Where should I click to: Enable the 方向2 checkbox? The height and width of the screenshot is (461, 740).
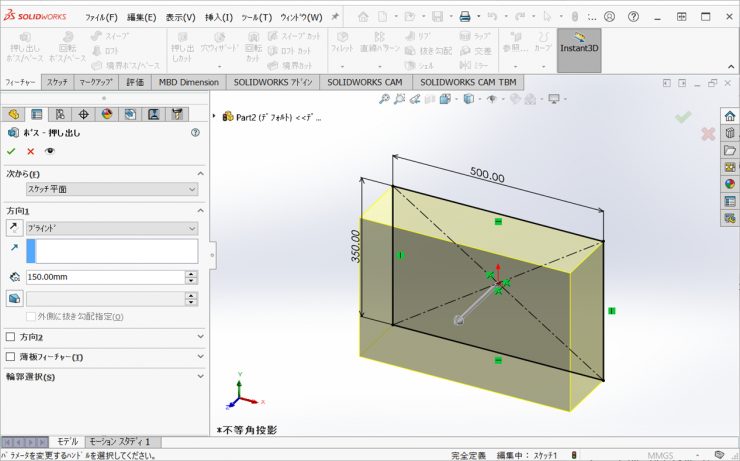[11, 337]
